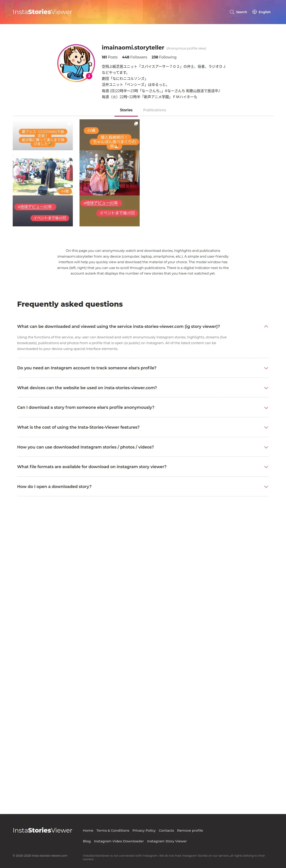Expand 'How do I open a downloaded story?'

click(266, 487)
